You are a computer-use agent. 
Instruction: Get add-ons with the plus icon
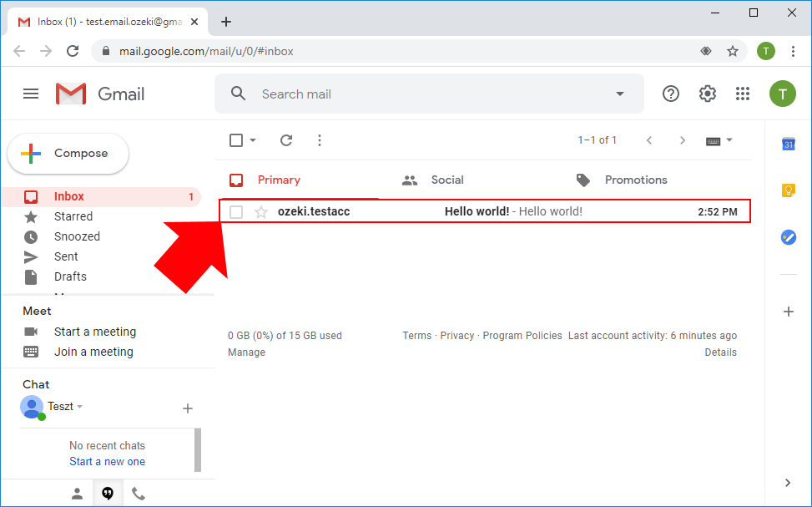(x=788, y=312)
